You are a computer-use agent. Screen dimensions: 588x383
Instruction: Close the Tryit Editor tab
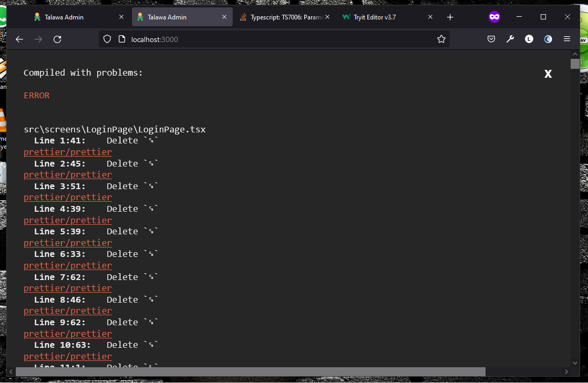point(430,17)
